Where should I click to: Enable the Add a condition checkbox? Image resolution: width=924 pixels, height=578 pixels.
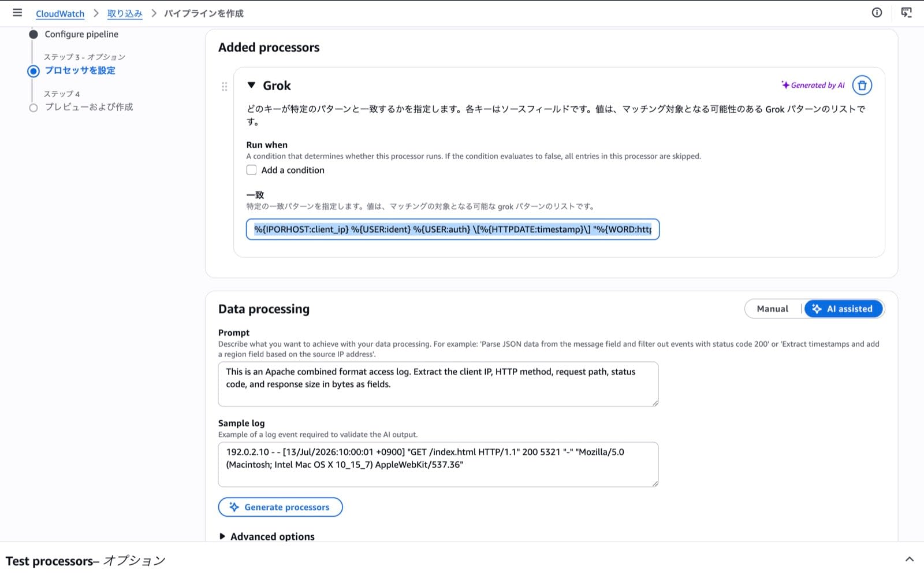coord(251,170)
